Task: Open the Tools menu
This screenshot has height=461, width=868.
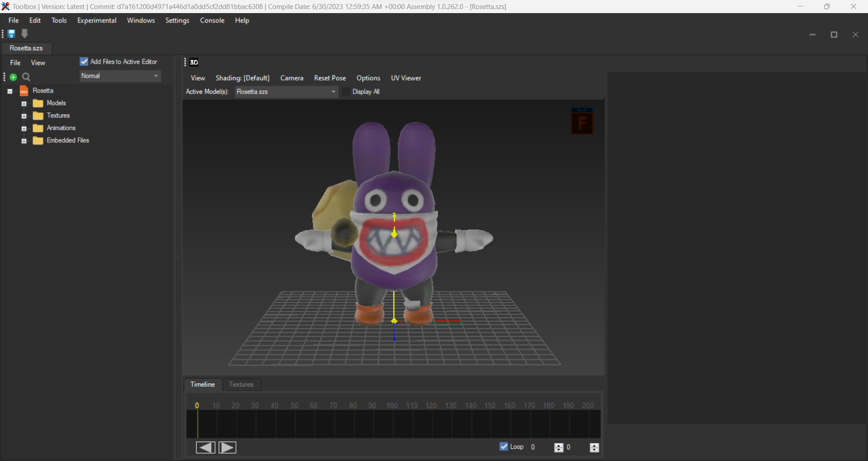Action: tap(59, 20)
